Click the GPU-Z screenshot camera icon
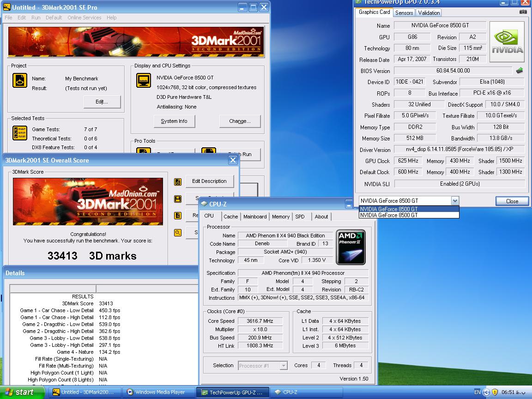 coord(523,12)
